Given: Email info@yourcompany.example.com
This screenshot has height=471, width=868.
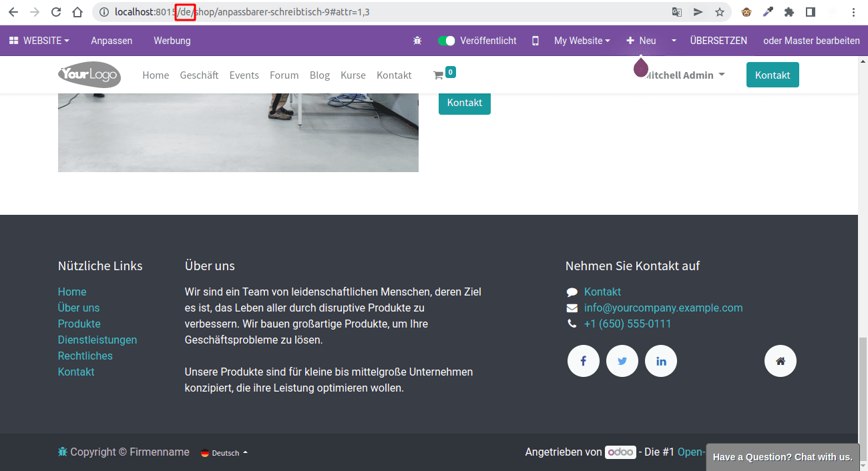Looking at the screenshot, I should point(664,308).
